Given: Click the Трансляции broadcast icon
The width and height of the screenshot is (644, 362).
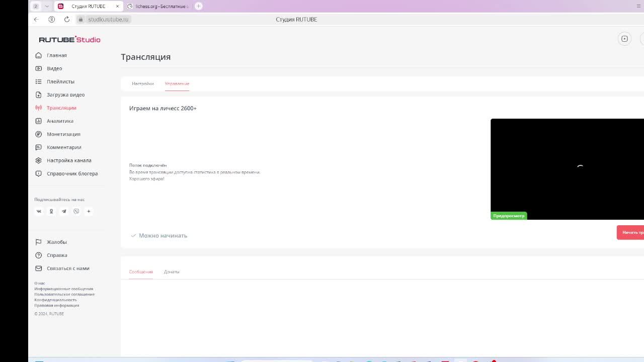Looking at the screenshot, I should 38,108.
